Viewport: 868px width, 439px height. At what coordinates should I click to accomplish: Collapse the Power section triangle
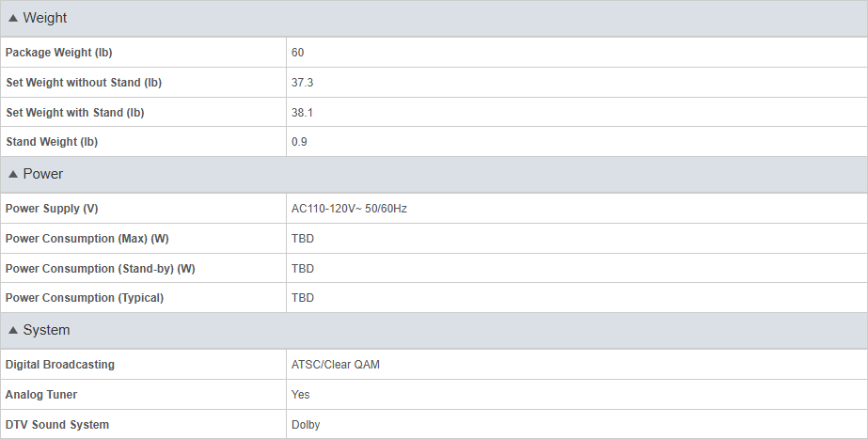13,175
